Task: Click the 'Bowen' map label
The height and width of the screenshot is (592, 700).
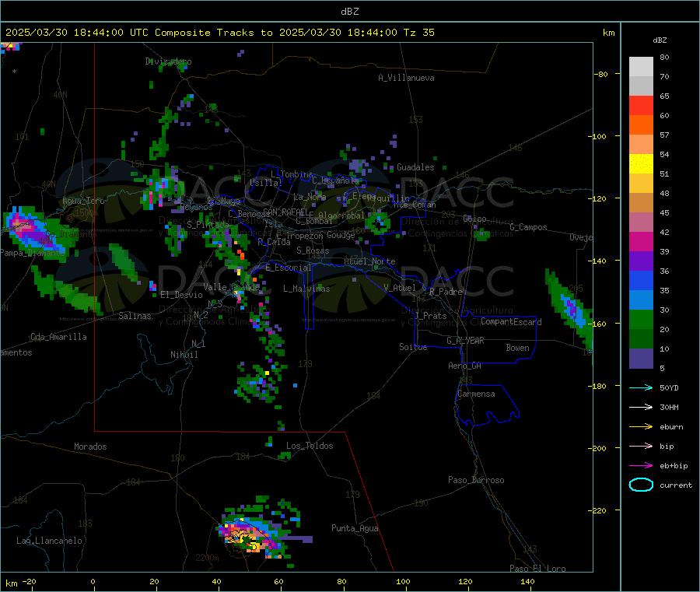Action: click(517, 348)
